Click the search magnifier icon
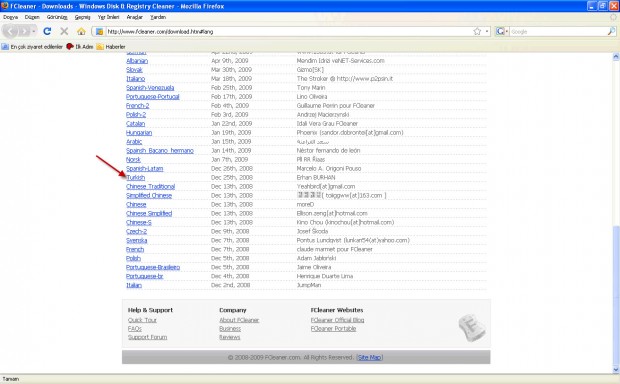The width and height of the screenshot is (620, 384). 611,31
